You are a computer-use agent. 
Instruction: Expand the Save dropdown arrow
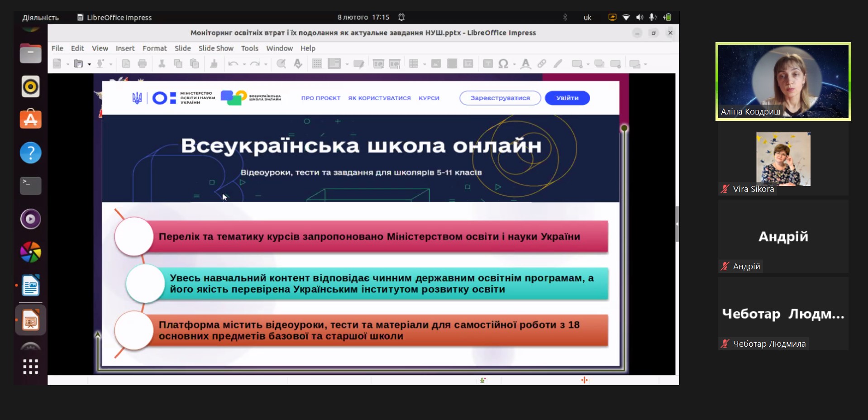point(111,64)
